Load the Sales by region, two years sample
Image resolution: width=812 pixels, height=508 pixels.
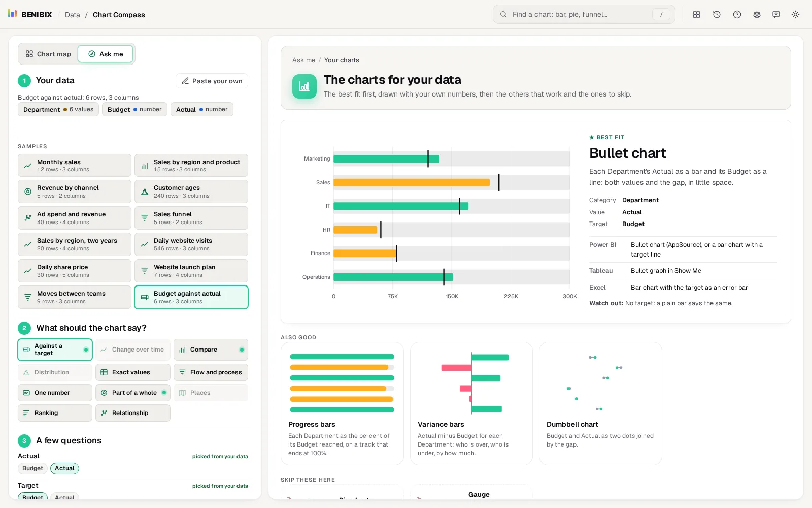(x=75, y=244)
